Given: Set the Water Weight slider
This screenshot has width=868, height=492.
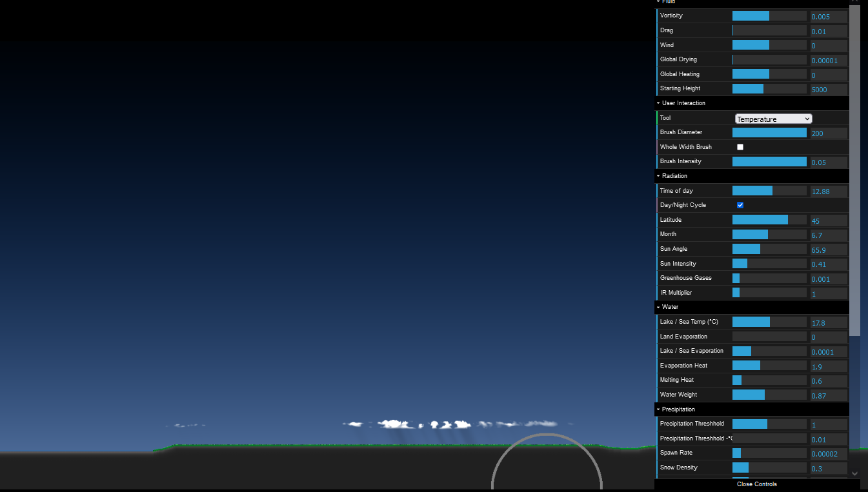Looking at the screenshot, I should click(769, 395).
